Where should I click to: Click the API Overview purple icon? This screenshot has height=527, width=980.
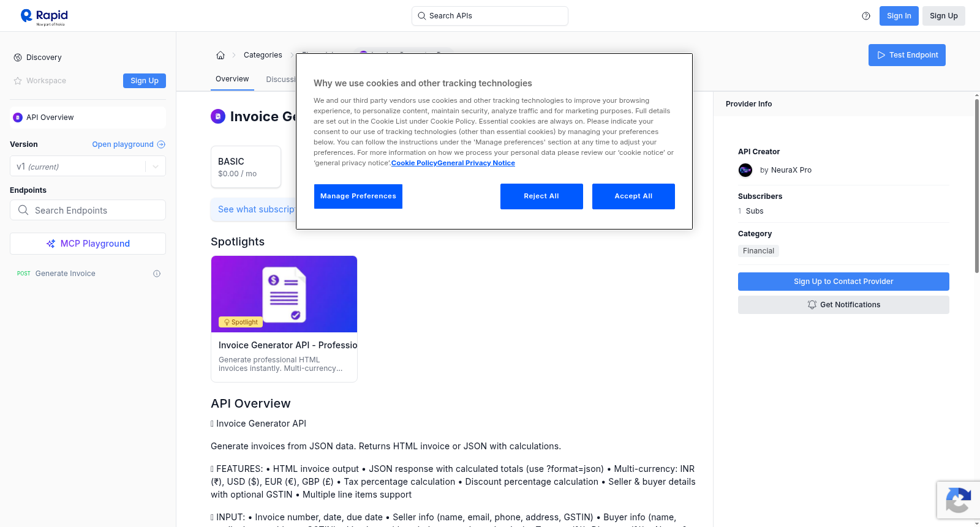[x=18, y=118]
